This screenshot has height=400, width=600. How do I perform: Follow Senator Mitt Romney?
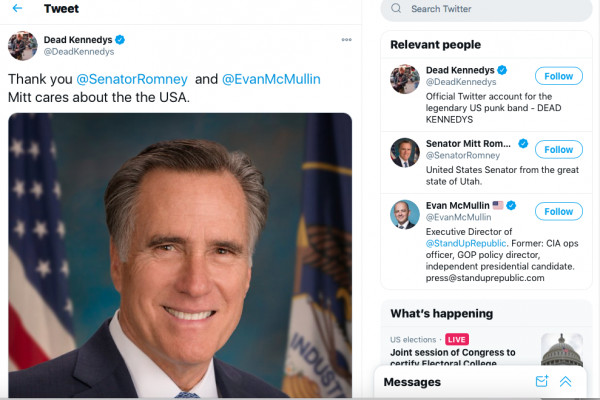559,149
